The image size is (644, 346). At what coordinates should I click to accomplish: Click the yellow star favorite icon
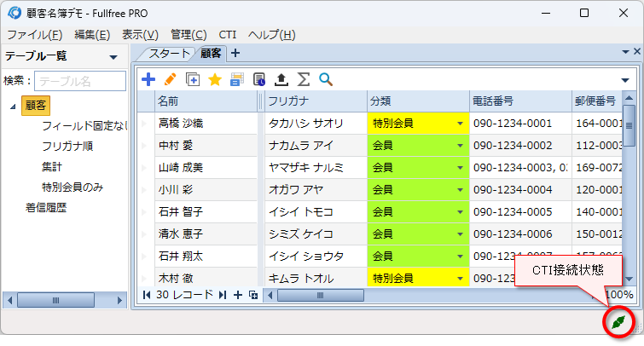(215, 79)
